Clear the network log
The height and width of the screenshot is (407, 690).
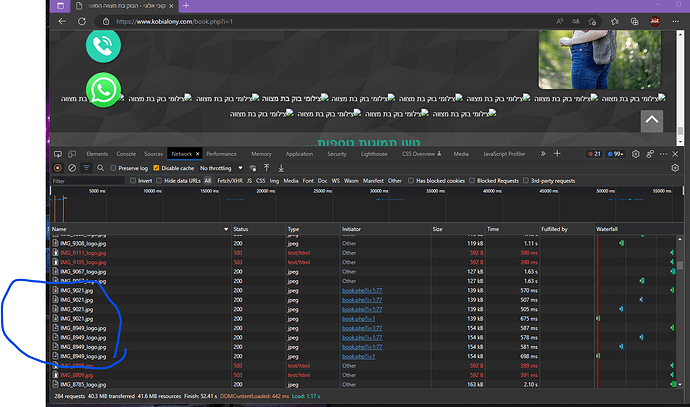coord(72,168)
